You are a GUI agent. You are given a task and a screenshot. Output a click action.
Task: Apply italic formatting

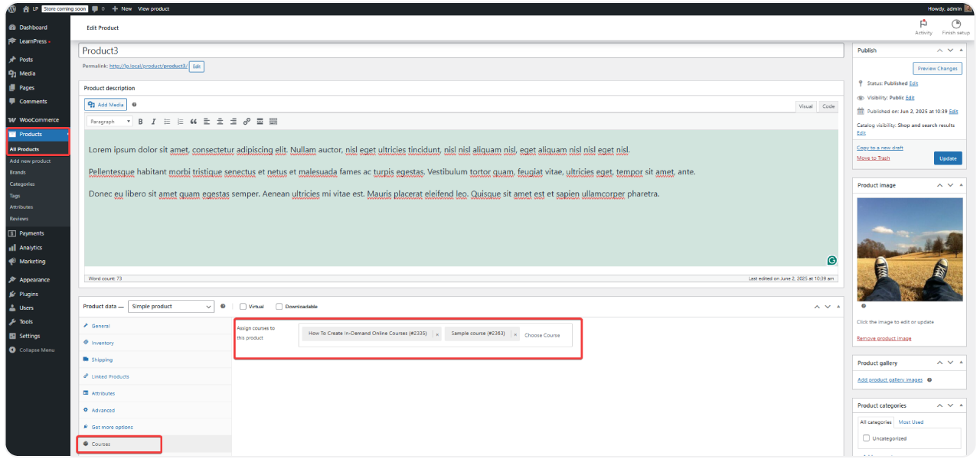pos(153,121)
